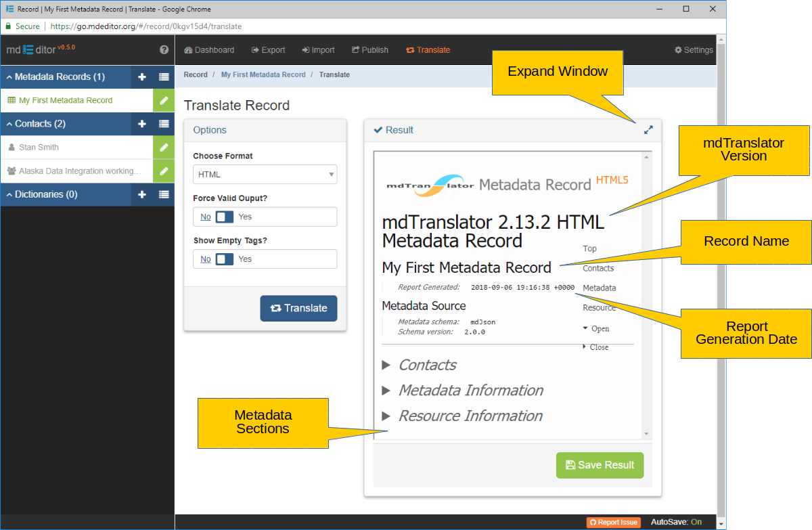
Task: Click the mdTranslator logo in result
Action: [430, 184]
